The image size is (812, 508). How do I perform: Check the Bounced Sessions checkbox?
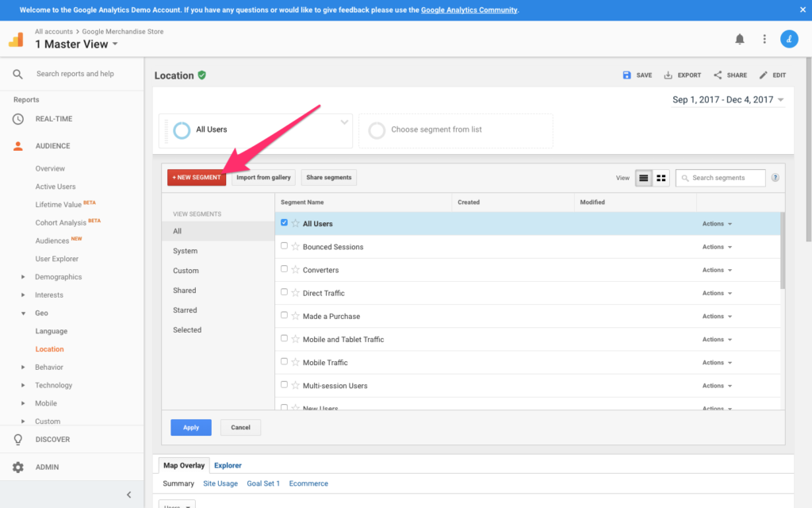pos(285,246)
